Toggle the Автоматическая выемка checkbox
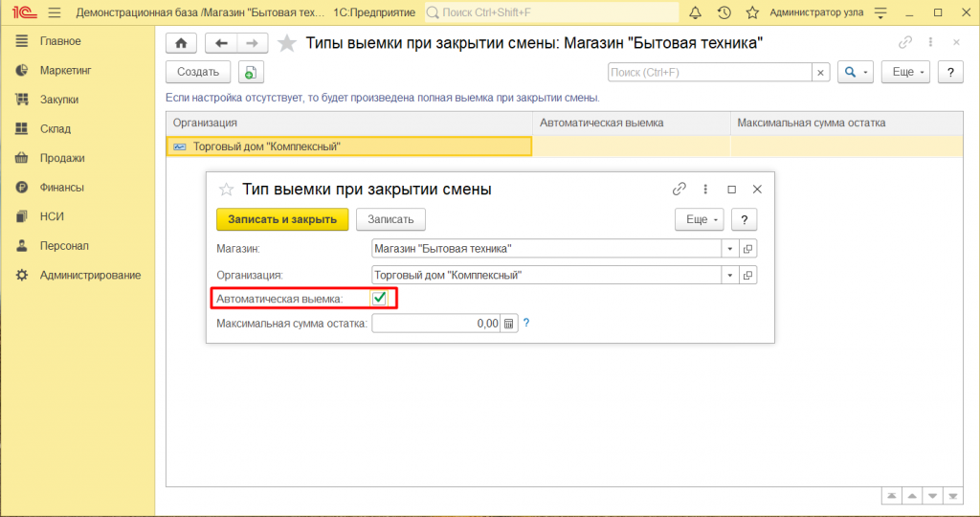 tap(380, 299)
